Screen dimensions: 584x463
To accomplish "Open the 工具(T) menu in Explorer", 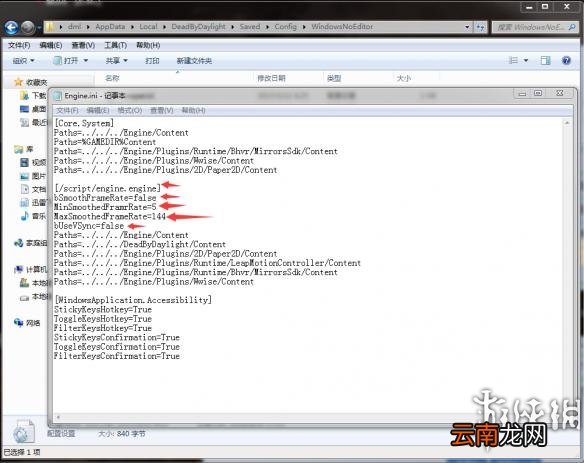I will 115,45.
